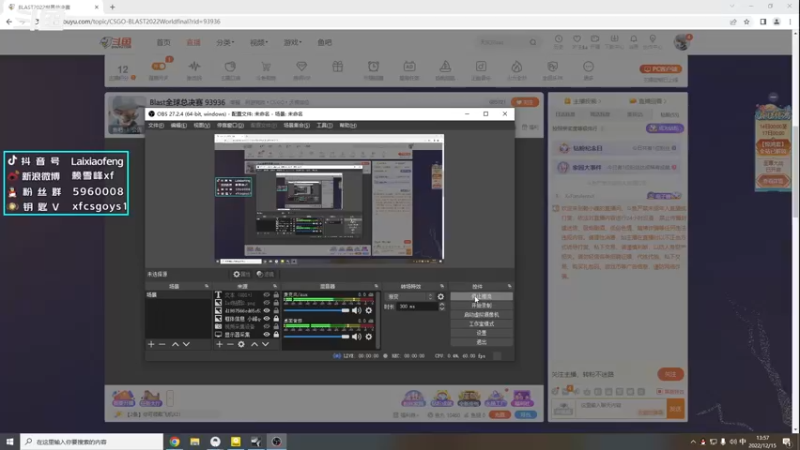The height and width of the screenshot is (450, 800).
Task: Open the 视频 dropdown in Douyu navigation
Action: click(x=259, y=42)
